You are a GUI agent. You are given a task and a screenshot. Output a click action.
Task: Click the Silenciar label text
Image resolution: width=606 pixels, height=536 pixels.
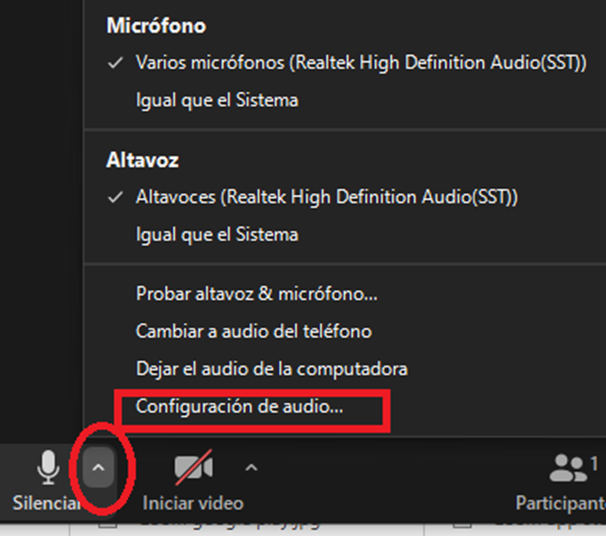pos(46,503)
